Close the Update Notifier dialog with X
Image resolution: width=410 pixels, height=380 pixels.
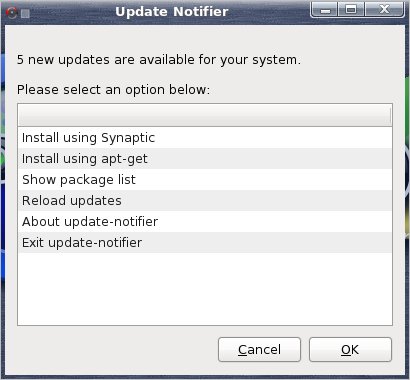pyautogui.click(x=384, y=10)
